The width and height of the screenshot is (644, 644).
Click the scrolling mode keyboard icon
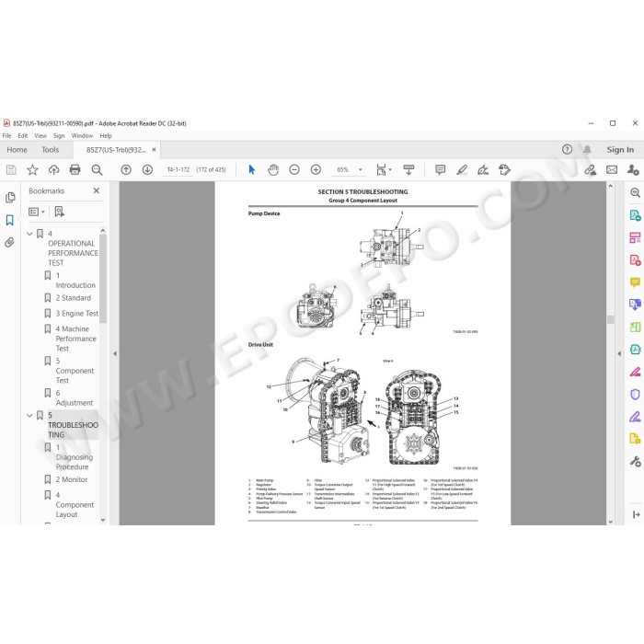point(408,169)
